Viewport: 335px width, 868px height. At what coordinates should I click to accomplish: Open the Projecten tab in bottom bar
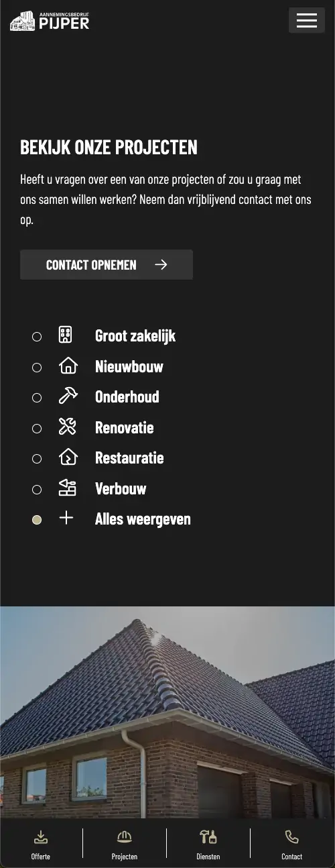(x=125, y=844)
